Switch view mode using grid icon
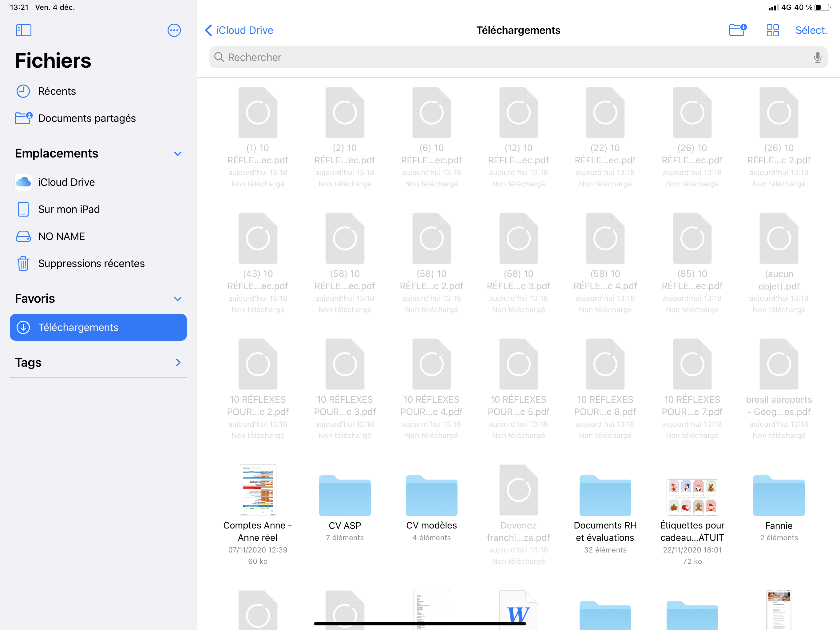Viewport: 840px width, 630px height. coord(772,30)
